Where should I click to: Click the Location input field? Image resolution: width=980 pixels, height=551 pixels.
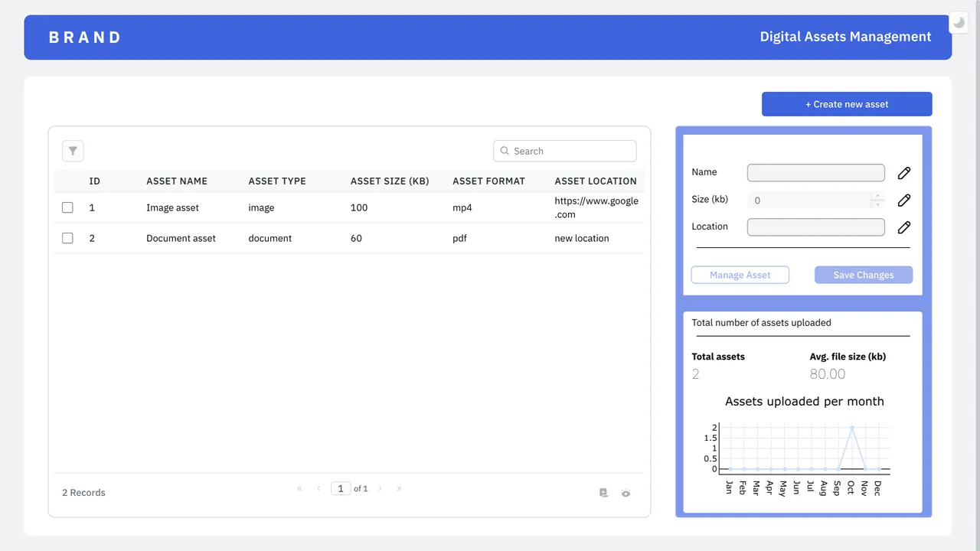[x=816, y=227]
